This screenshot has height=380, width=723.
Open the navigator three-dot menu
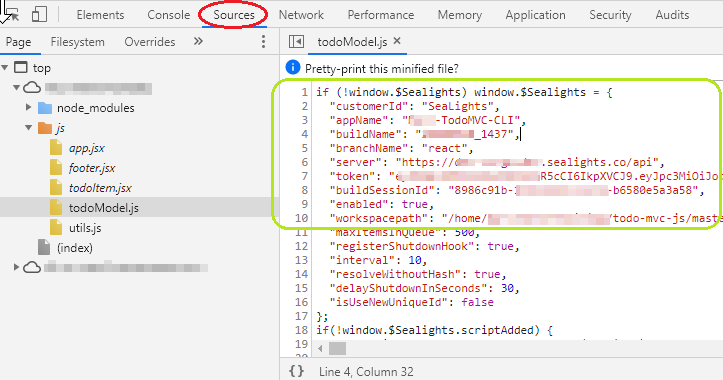coord(263,42)
